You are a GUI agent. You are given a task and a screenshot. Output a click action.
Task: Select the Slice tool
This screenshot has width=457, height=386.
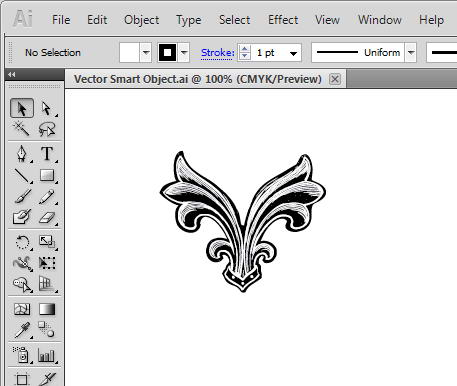click(47, 378)
